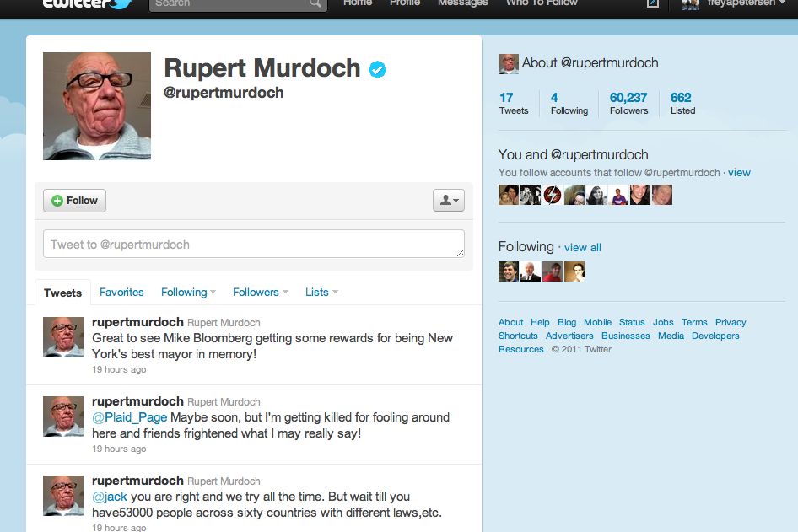Screen dimensions: 798x532
Task: Open the dark-haired woman follower avatar
Action: click(596, 195)
